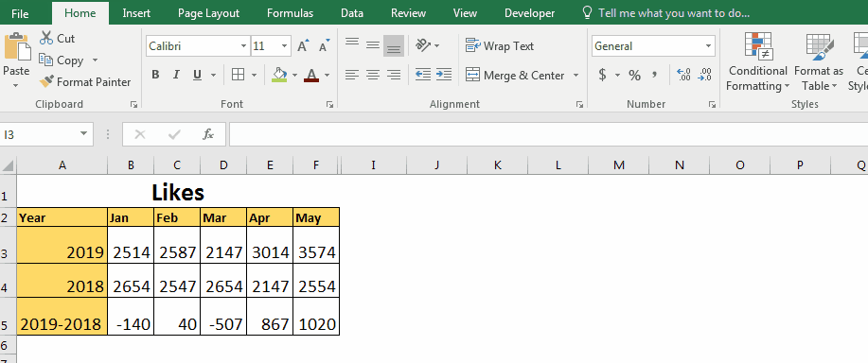Apply red Font Color A
Viewport: 868px width, 363px height.
coord(311,75)
